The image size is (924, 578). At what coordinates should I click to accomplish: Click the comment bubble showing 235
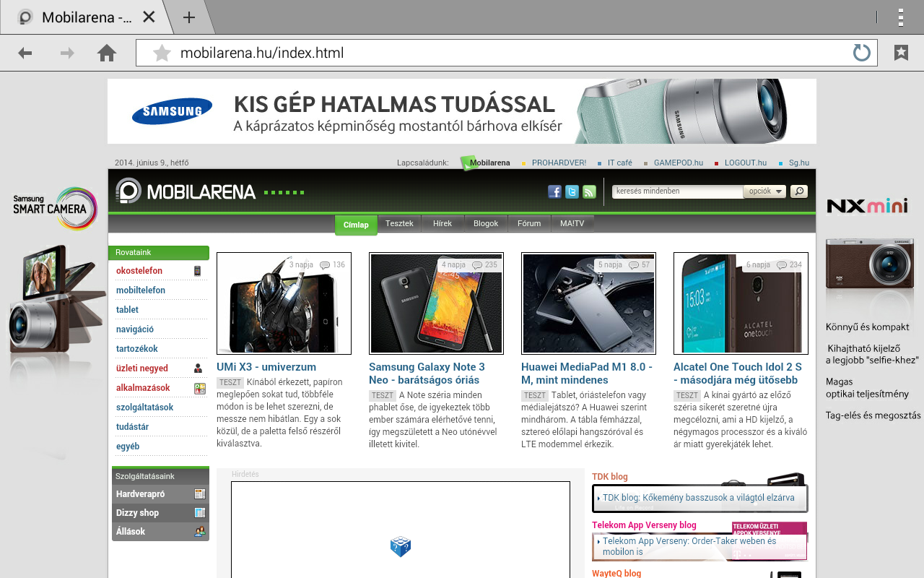coord(477,265)
